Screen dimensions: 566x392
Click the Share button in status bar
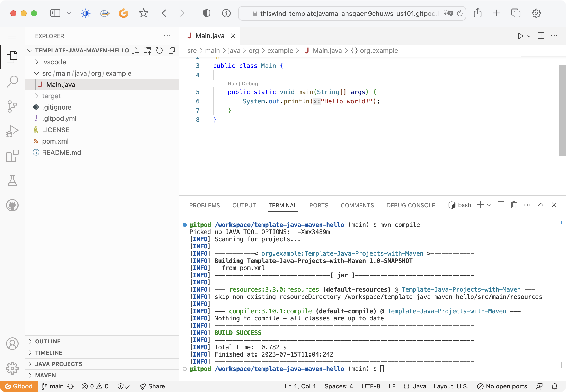coord(152,386)
